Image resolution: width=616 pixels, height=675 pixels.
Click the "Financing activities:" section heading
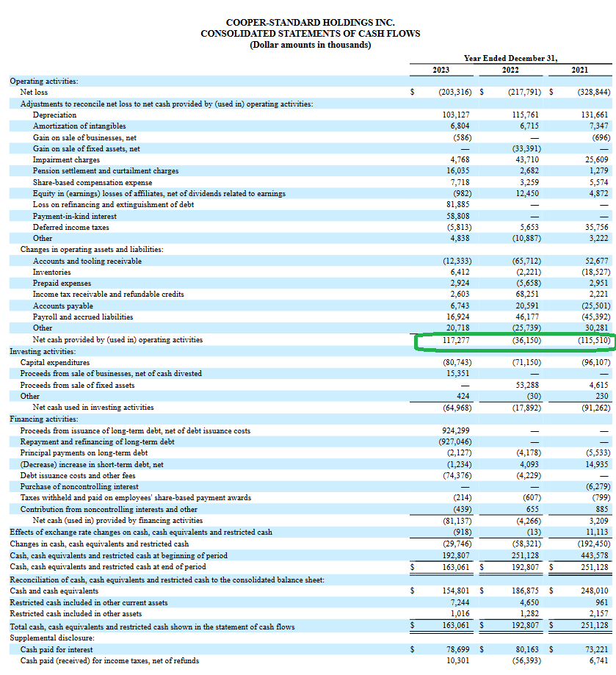(44, 419)
